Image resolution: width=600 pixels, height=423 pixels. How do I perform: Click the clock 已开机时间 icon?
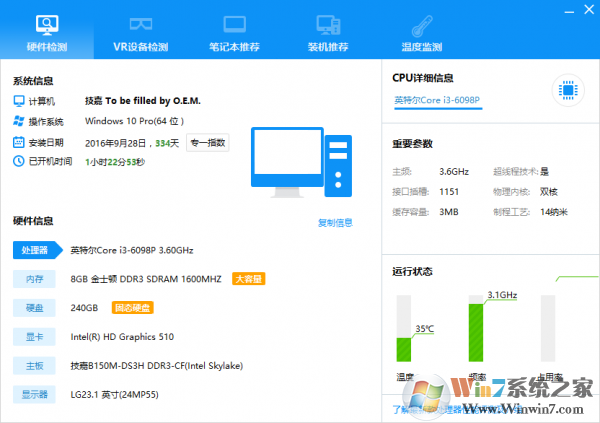(x=19, y=161)
